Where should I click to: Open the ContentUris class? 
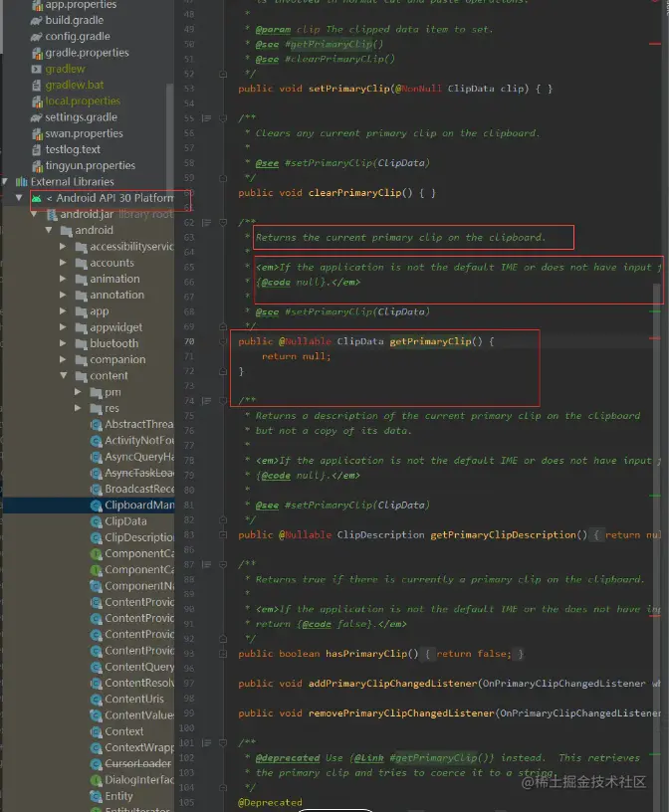(134, 699)
